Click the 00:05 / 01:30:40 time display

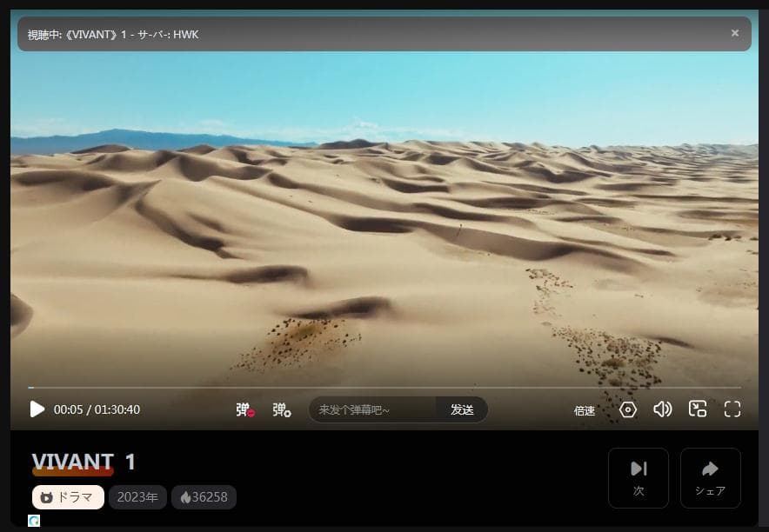pyautogui.click(x=97, y=409)
